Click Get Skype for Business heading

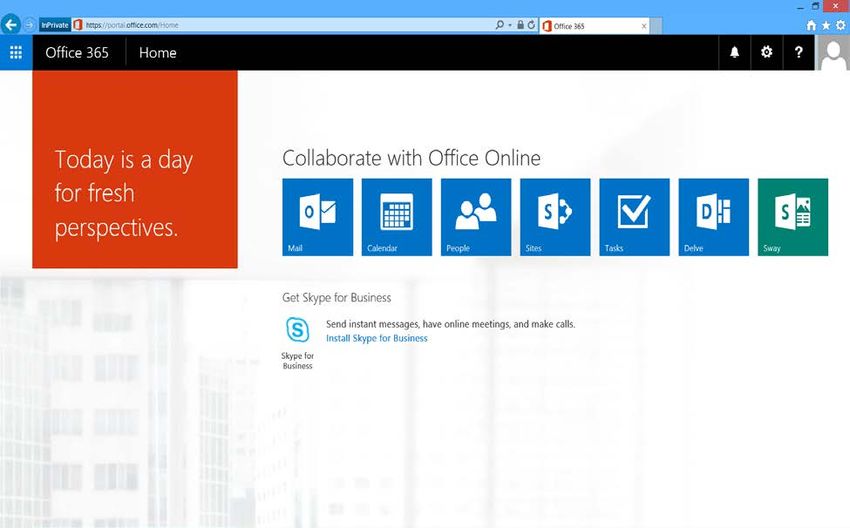tap(337, 298)
